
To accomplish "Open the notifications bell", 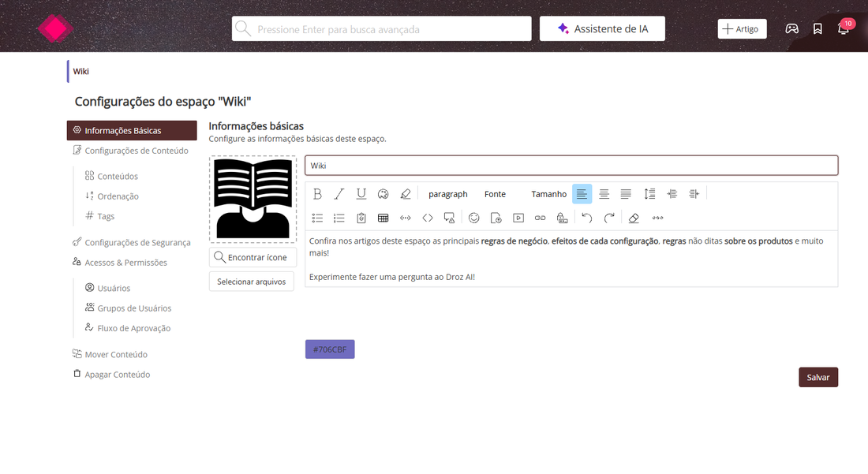I will click(844, 28).
